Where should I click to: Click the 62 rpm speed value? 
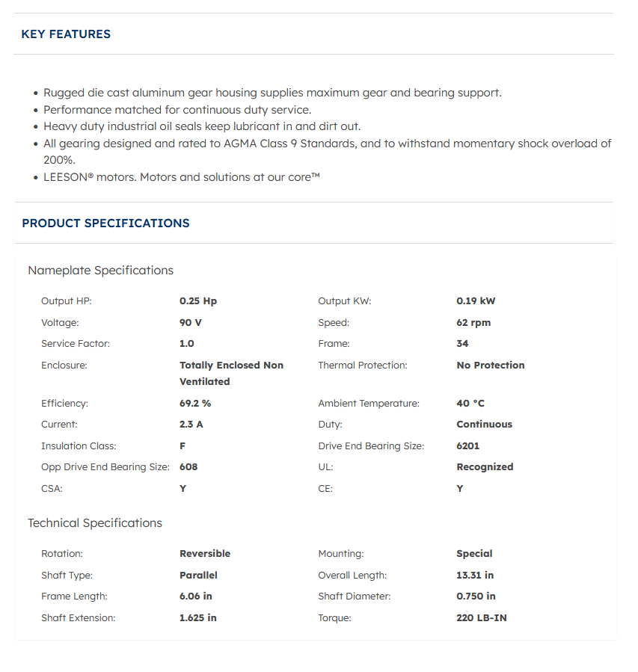point(473,323)
